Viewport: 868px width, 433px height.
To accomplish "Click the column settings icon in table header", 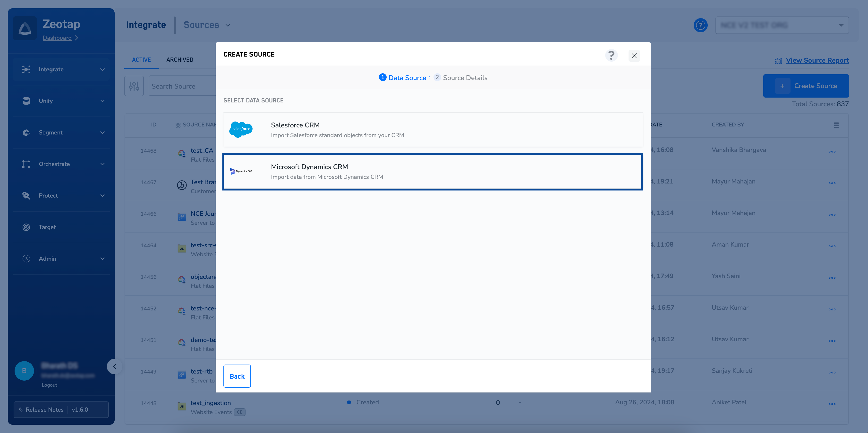I will pos(836,125).
